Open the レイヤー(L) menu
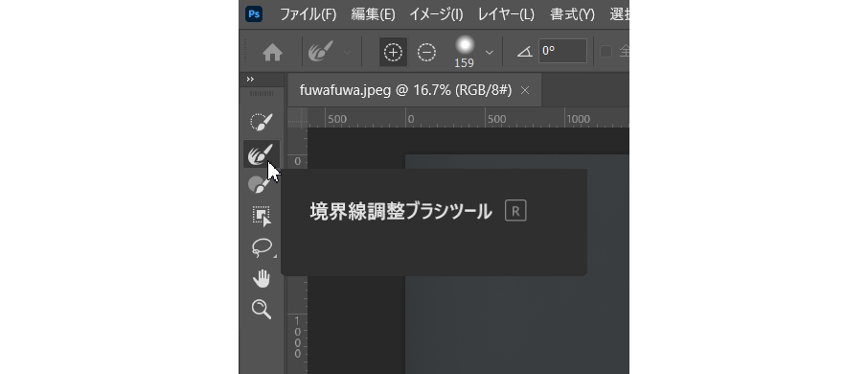 (x=506, y=14)
